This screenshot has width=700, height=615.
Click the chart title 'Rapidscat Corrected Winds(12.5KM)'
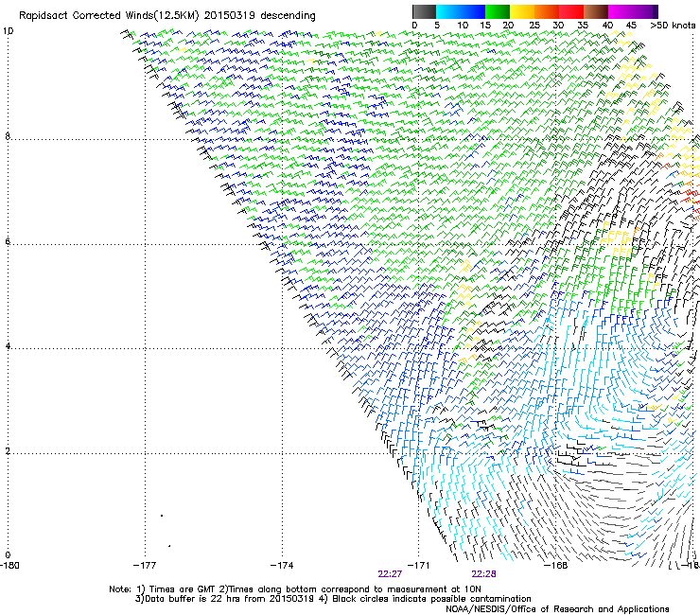pos(109,16)
